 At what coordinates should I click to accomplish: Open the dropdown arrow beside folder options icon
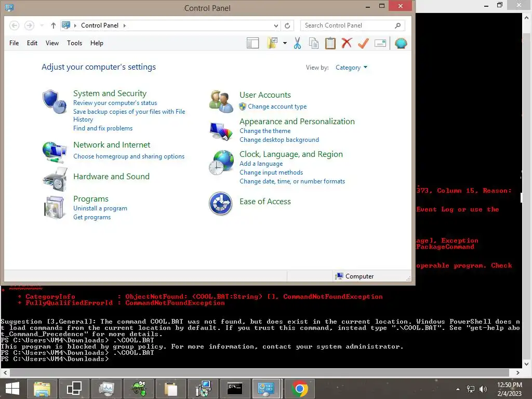tap(285, 43)
